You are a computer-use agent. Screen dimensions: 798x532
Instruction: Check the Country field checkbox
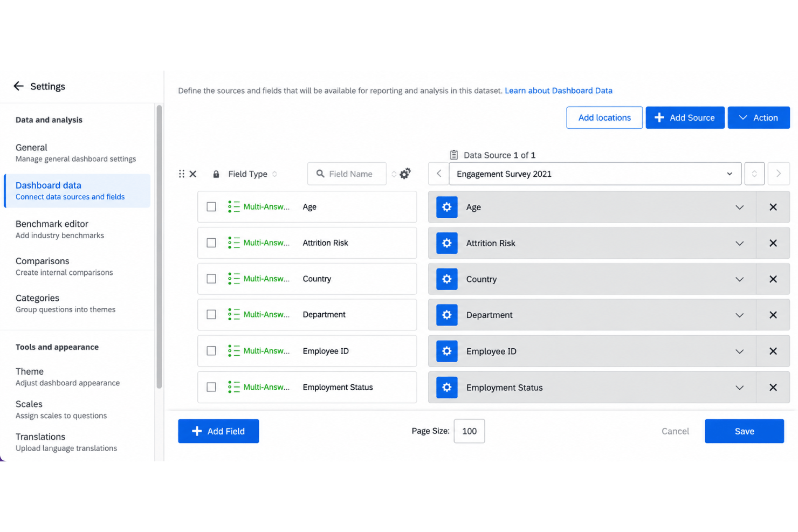pyautogui.click(x=211, y=279)
